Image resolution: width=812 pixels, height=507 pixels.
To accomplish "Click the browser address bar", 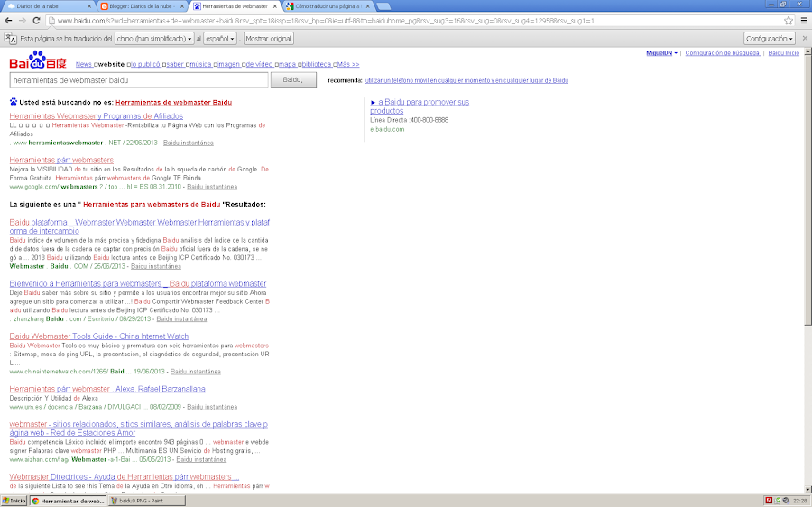I will [x=414, y=21].
